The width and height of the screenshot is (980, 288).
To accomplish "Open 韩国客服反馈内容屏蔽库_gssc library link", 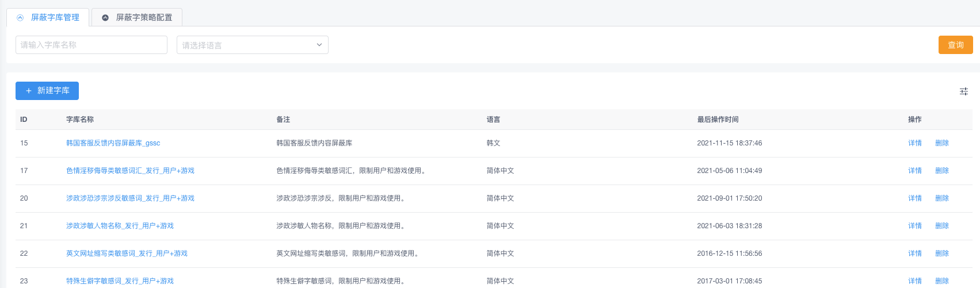I will (113, 143).
